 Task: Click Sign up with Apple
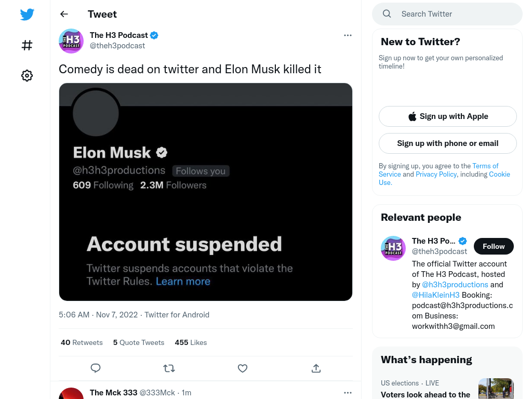[x=448, y=116]
